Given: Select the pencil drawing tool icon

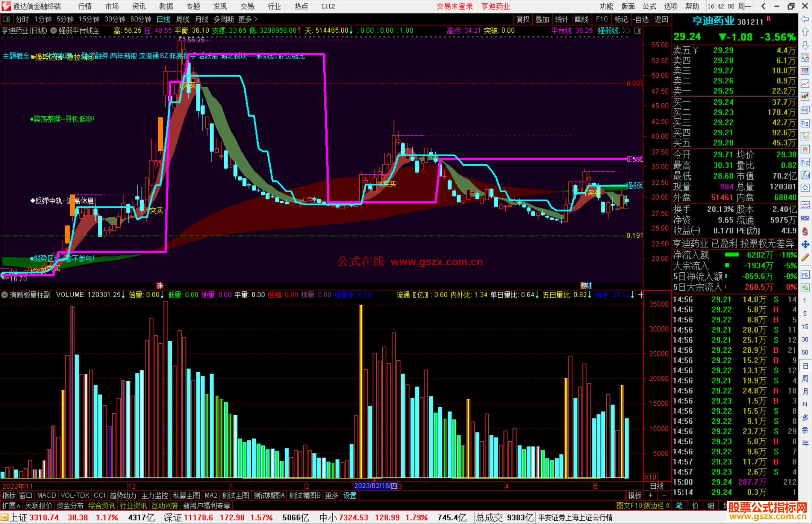Looking at the screenshot, I should click(x=805, y=257).
